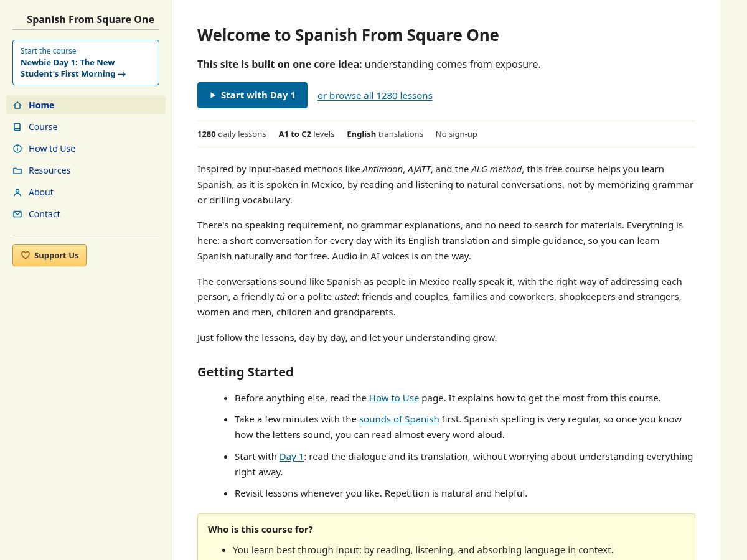
Task: Open the Resources sidebar entry
Action: (x=86, y=170)
